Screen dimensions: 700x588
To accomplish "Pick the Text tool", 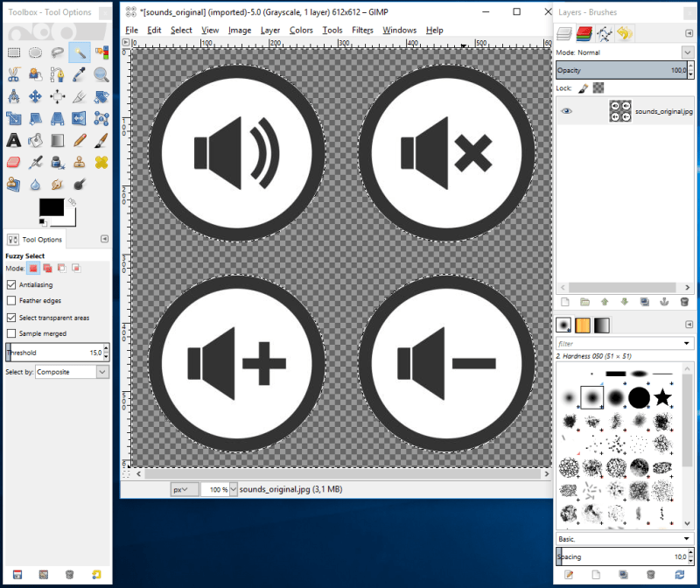I will point(14,140).
